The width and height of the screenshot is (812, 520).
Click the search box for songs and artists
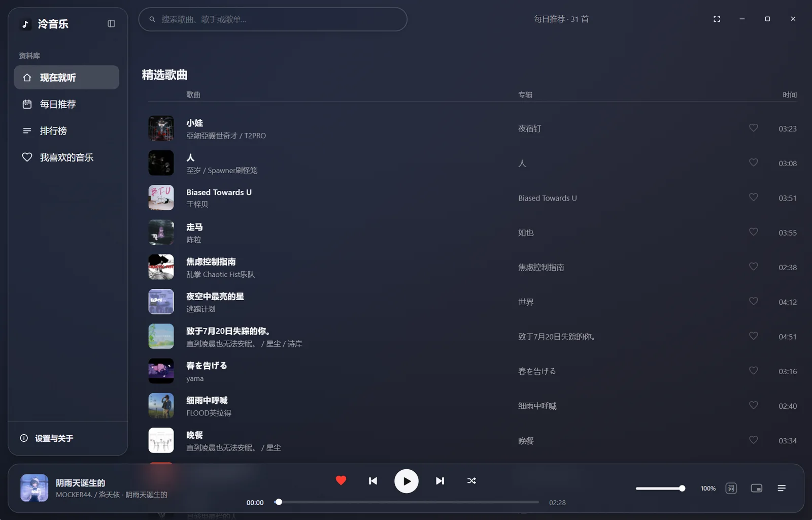[273, 19]
